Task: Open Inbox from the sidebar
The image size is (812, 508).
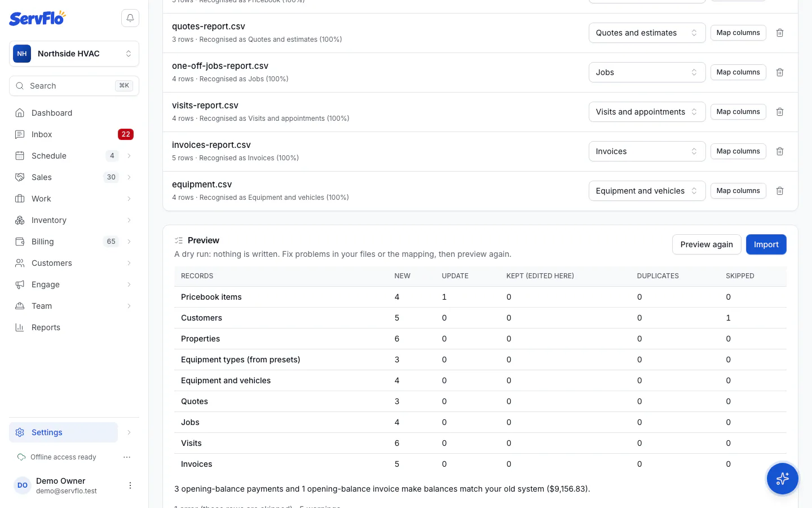Action: click(74, 134)
